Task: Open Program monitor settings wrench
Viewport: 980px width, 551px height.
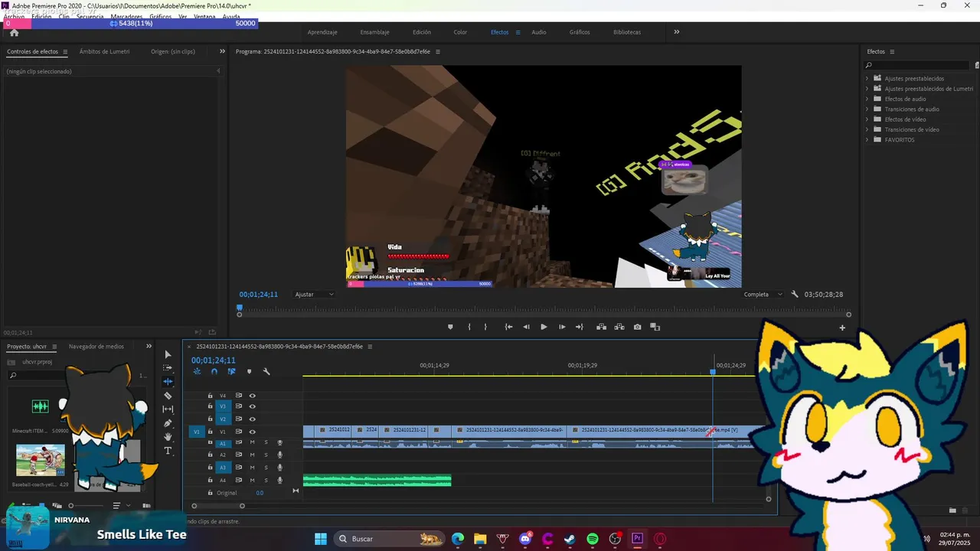Action: pos(795,294)
